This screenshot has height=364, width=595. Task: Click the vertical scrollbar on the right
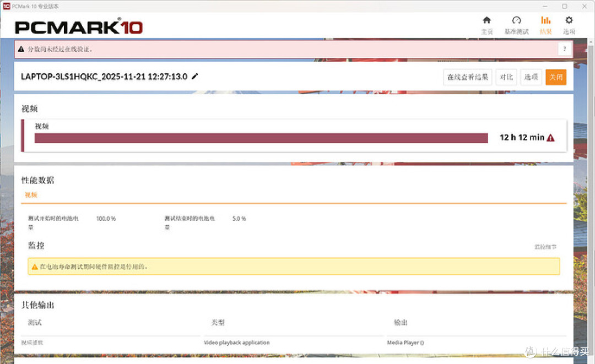(x=591, y=201)
